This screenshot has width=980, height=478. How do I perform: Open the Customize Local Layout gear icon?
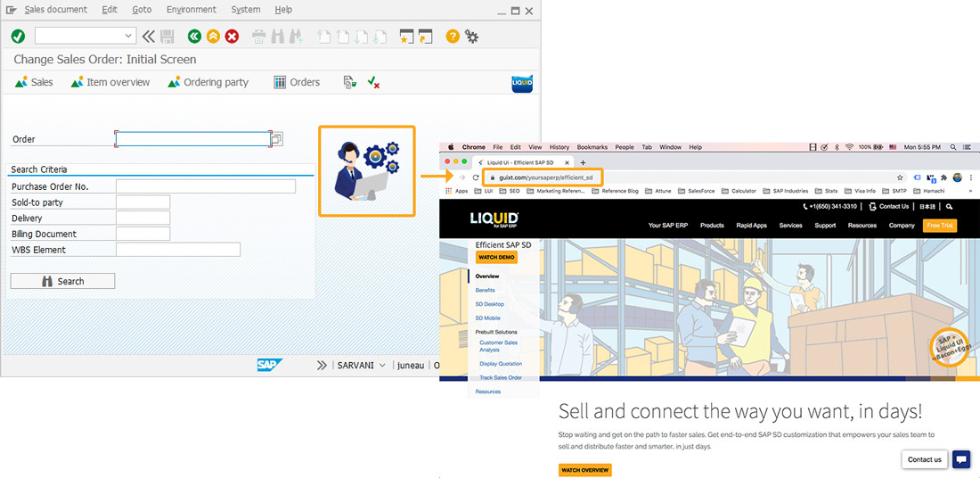471,37
